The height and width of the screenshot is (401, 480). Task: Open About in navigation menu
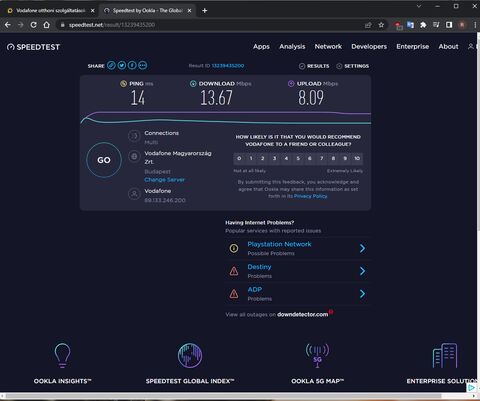coord(448,47)
